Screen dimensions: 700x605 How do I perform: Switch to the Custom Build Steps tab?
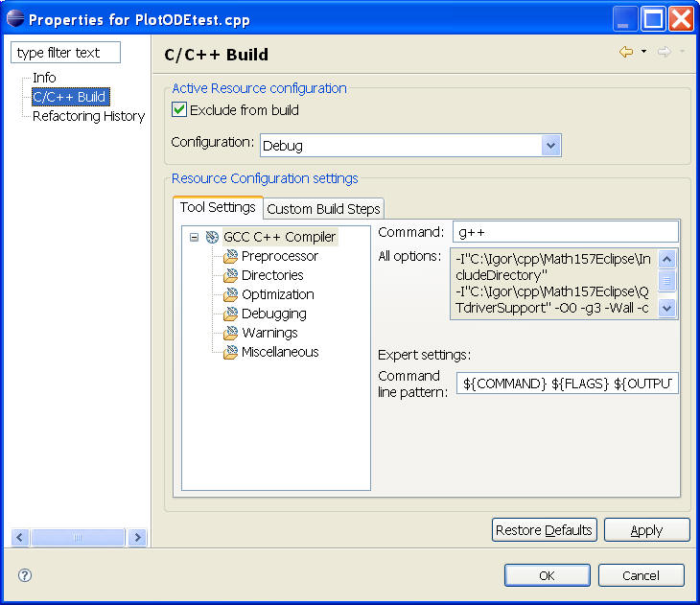point(323,208)
